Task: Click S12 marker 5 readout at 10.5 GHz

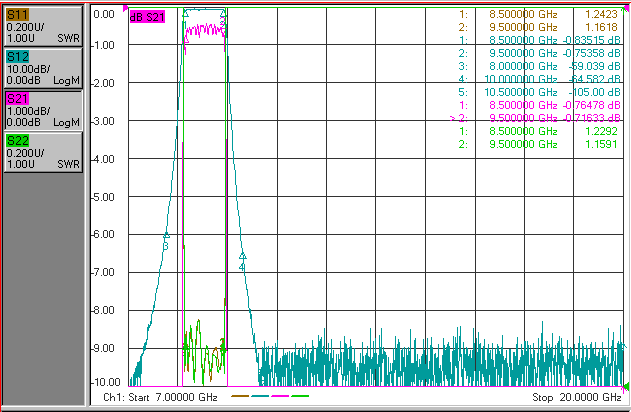Action: click(539, 92)
